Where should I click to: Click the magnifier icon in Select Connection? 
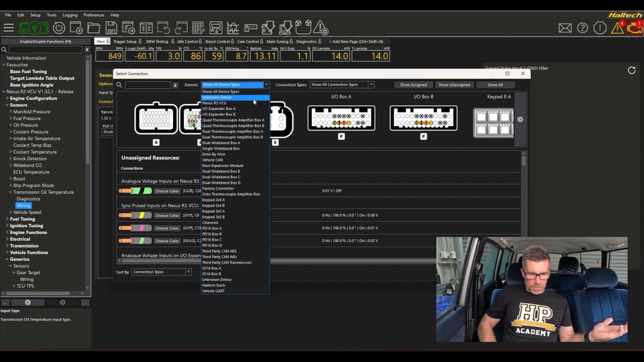[x=119, y=85]
